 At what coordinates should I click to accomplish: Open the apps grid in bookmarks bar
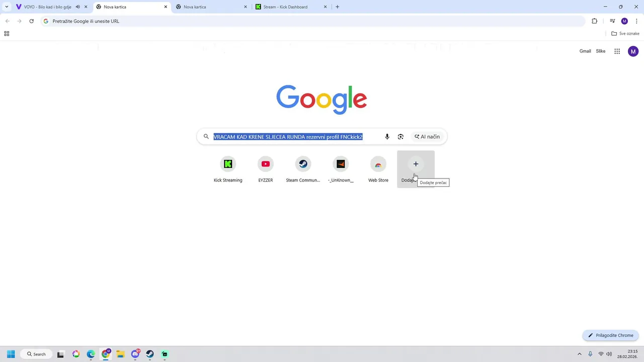click(x=7, y=34)
